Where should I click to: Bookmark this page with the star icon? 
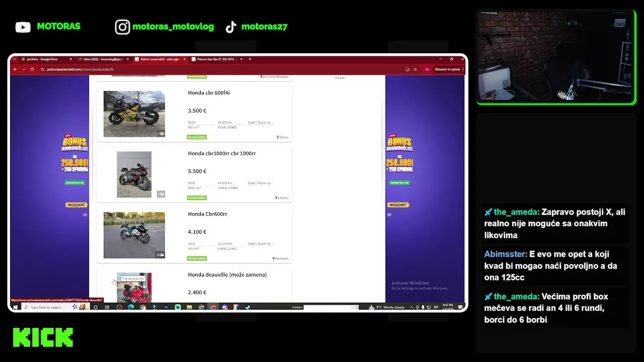[x=415, y=69]
